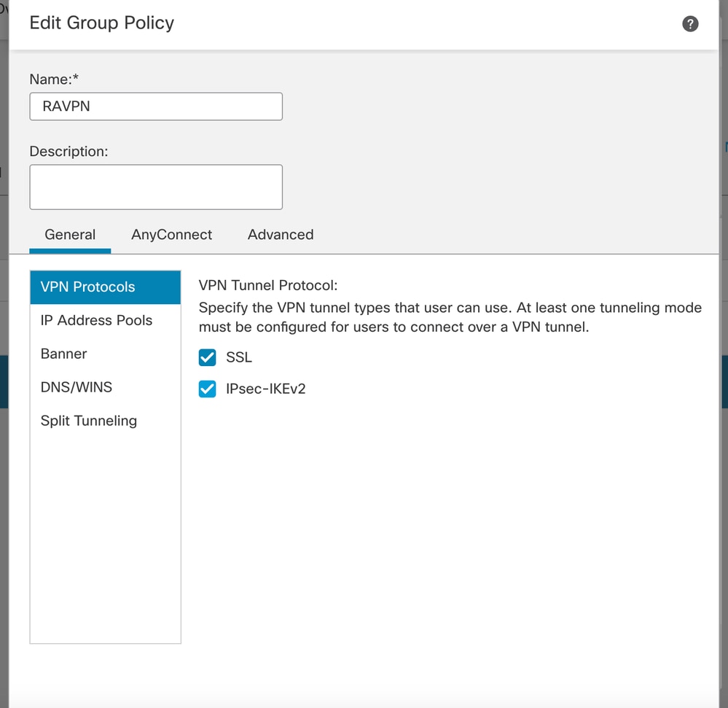This screenshot has height=708, width=728.
Task: Uncheck the SSL tunnel protocol checkbox
Action: click(207, 357)
